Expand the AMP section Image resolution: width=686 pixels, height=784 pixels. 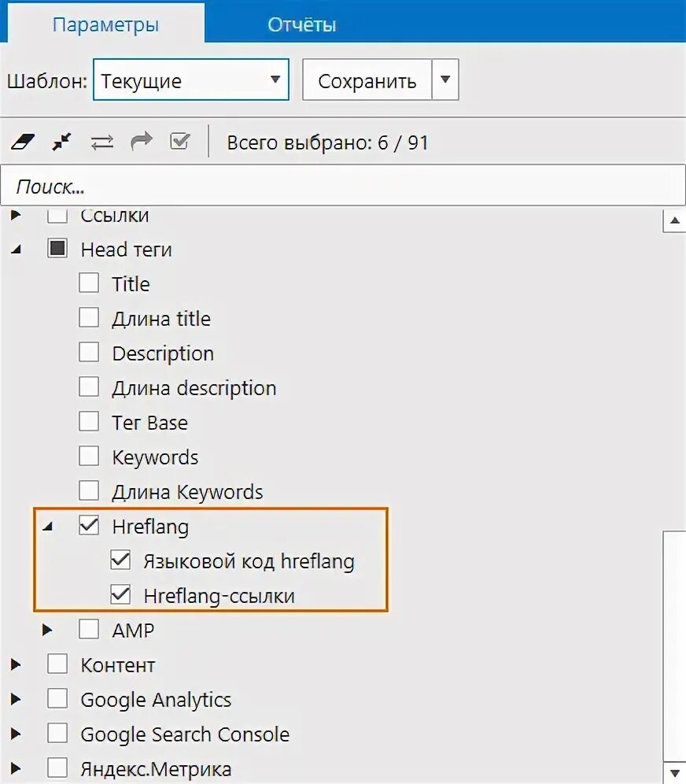[48, 630]
